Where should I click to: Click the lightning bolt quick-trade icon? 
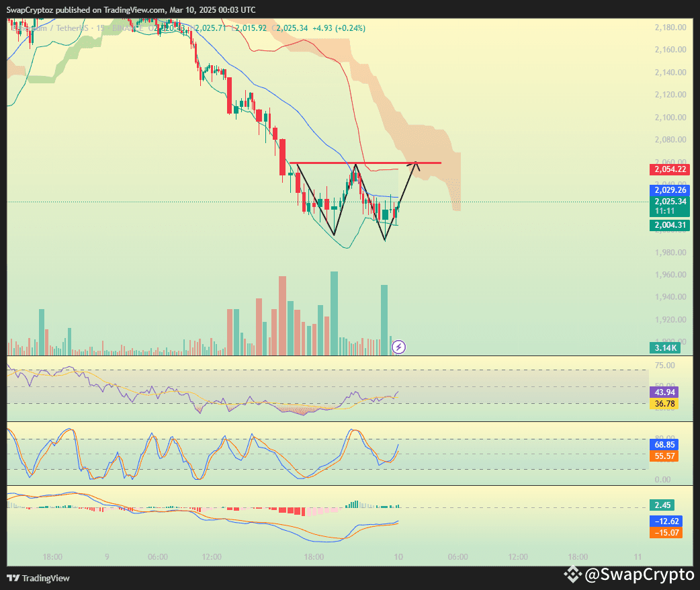(398, 347)
